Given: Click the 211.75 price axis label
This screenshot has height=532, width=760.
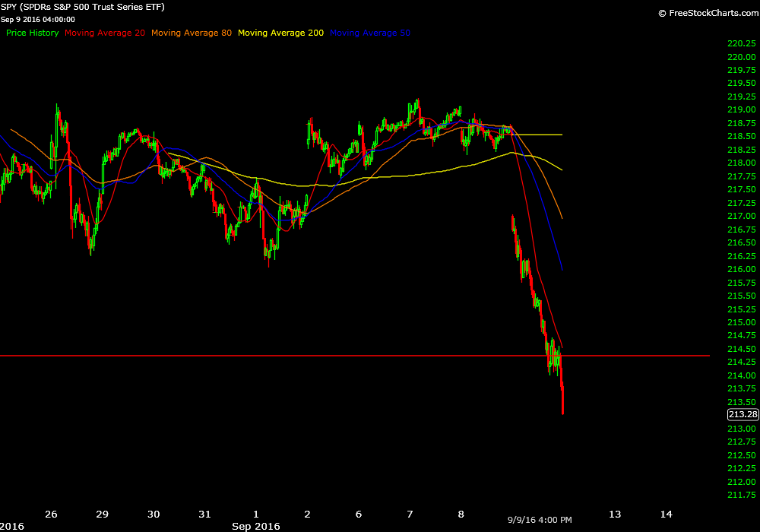Looking at the screenshot, I should pos(741,495).
